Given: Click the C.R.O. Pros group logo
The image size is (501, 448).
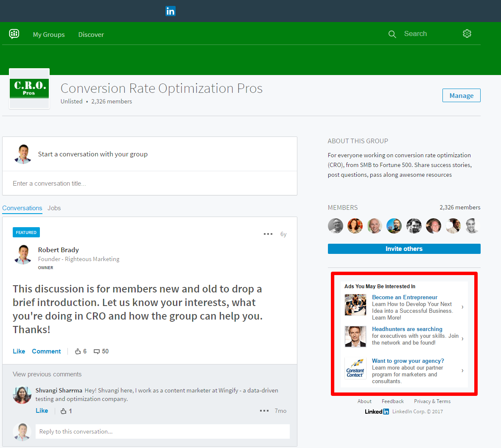Looking at the screenshot, I should (x=29, y=89).
